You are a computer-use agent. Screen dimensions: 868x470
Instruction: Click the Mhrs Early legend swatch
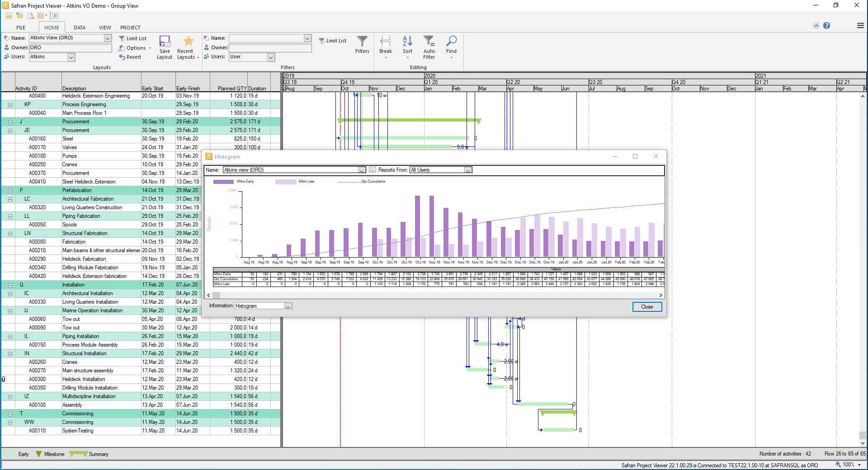tap(223, 182)
